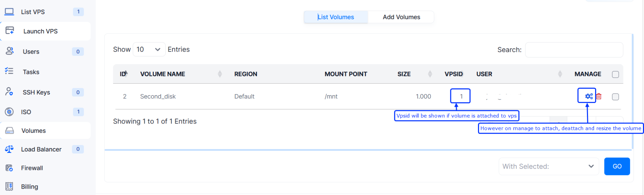This screenshot has height=195, width=644.
Task: Click the Search input field
Action: point(574,50)
